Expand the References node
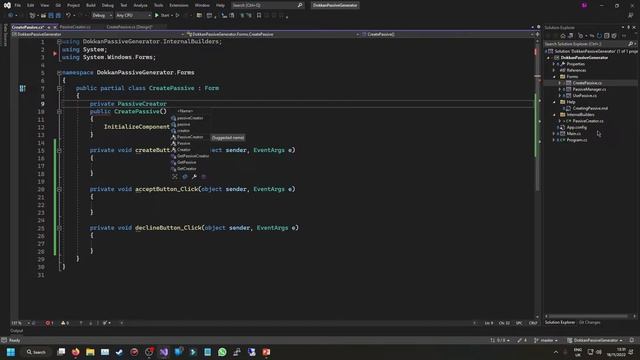This screenshot has height=360, width=640. tap(554, 70)
